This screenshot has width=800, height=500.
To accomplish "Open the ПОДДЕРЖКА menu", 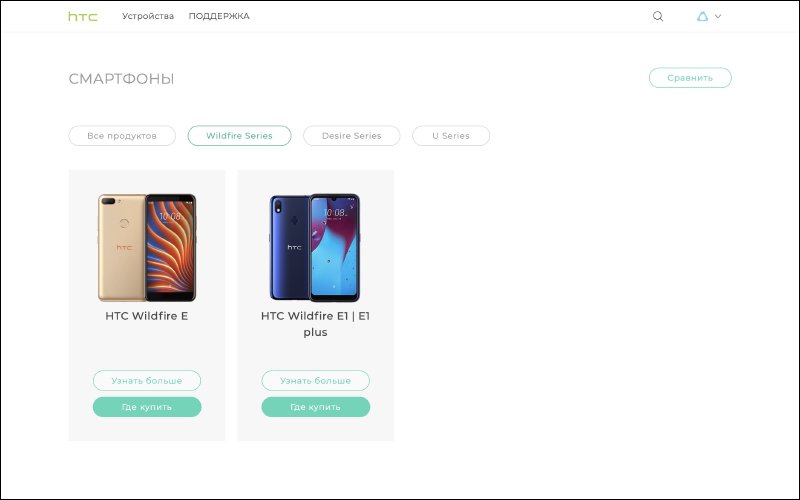I will pos(219,16).
